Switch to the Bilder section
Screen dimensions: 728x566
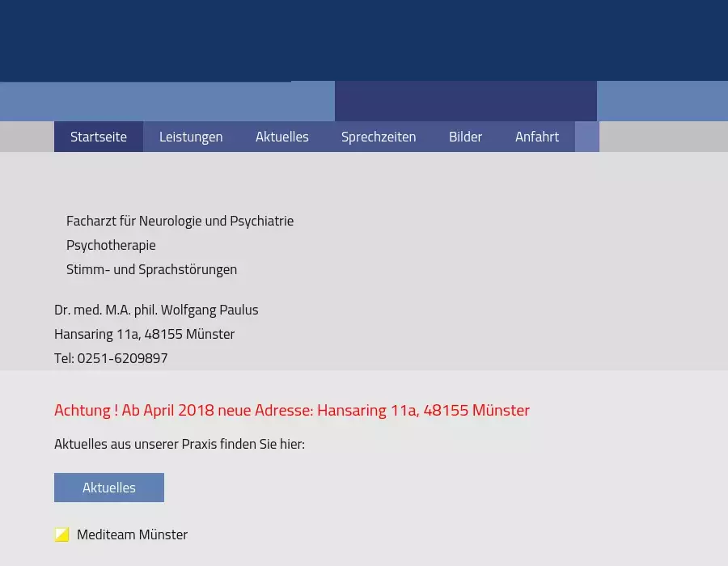pos(465,137)
